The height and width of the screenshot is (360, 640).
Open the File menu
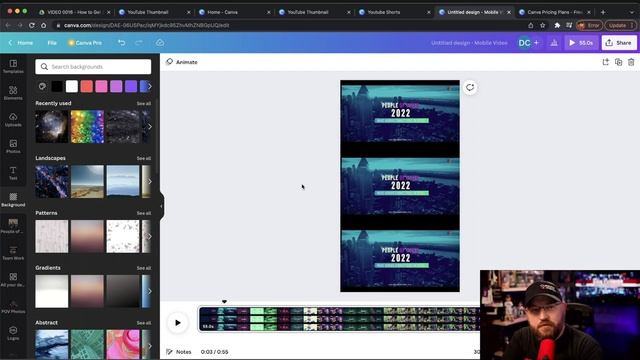click(52, 42)
